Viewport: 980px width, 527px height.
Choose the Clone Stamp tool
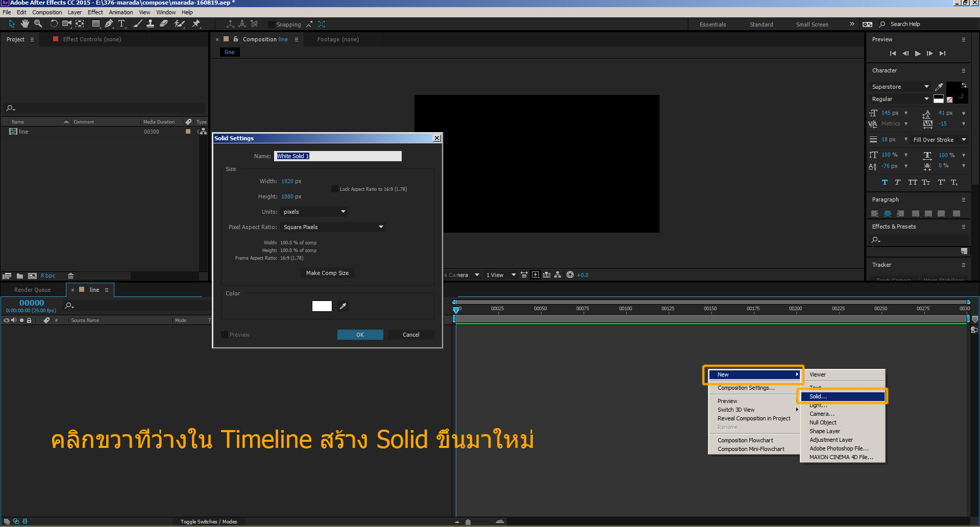pyautogui.click(x=150, y=23)
